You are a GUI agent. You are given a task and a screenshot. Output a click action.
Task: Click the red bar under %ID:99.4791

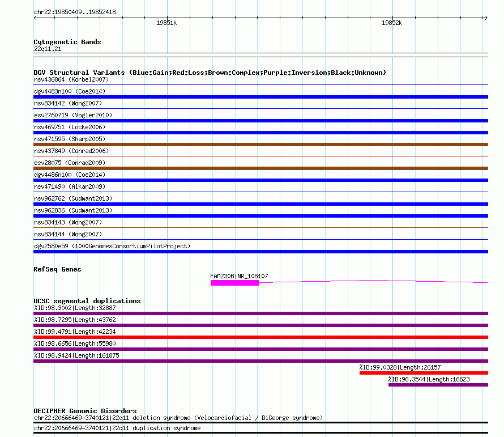tap(260, 337)
